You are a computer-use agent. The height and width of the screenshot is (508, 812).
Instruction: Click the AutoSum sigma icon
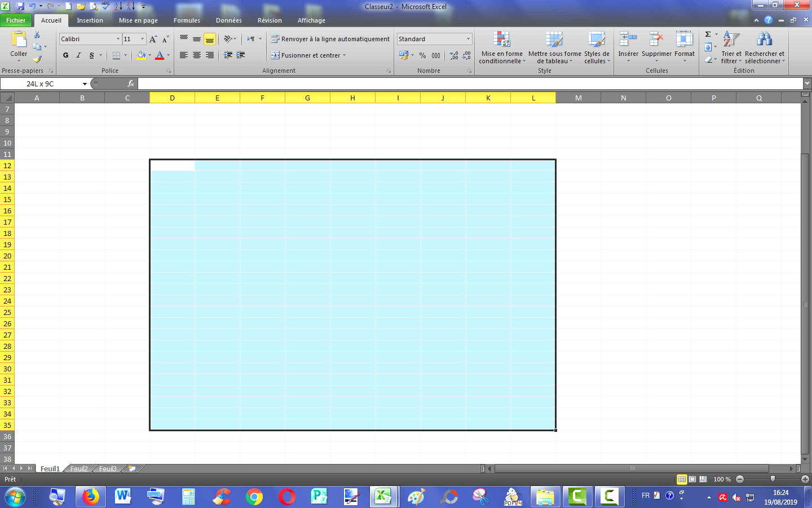click(708, 34)
